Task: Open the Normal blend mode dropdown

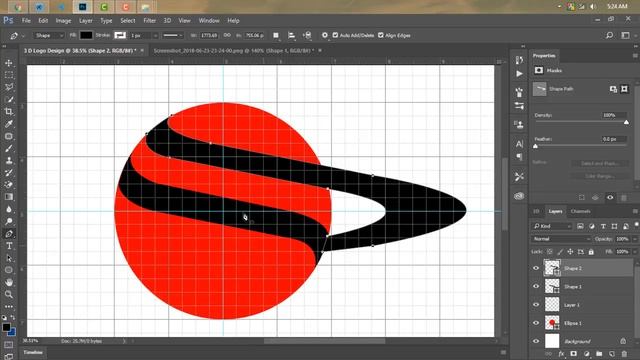Action: [561, 239]
